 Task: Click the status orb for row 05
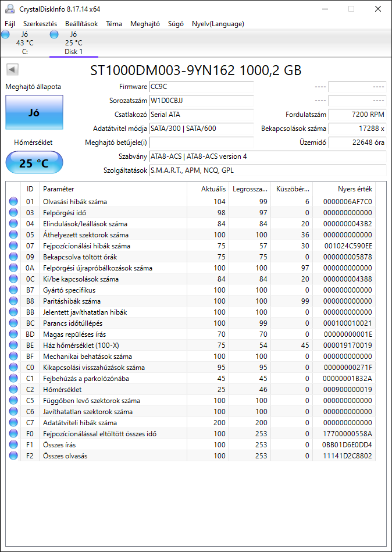13,235
